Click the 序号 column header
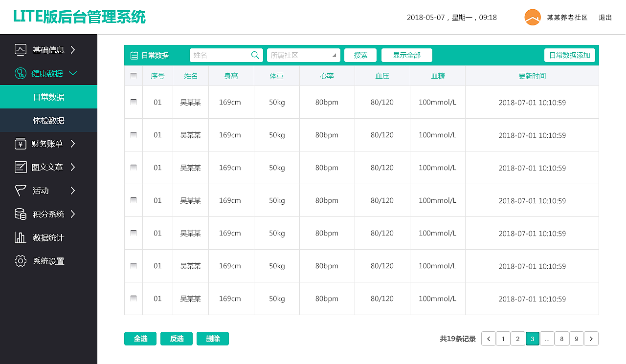The width and height of the screenshot is (626, 364). (157, 76)
